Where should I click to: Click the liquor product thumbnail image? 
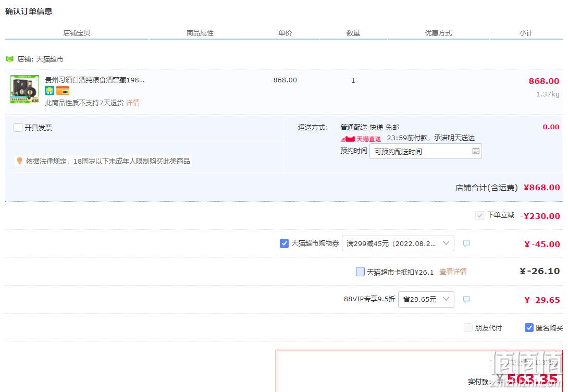coord(24,89)
